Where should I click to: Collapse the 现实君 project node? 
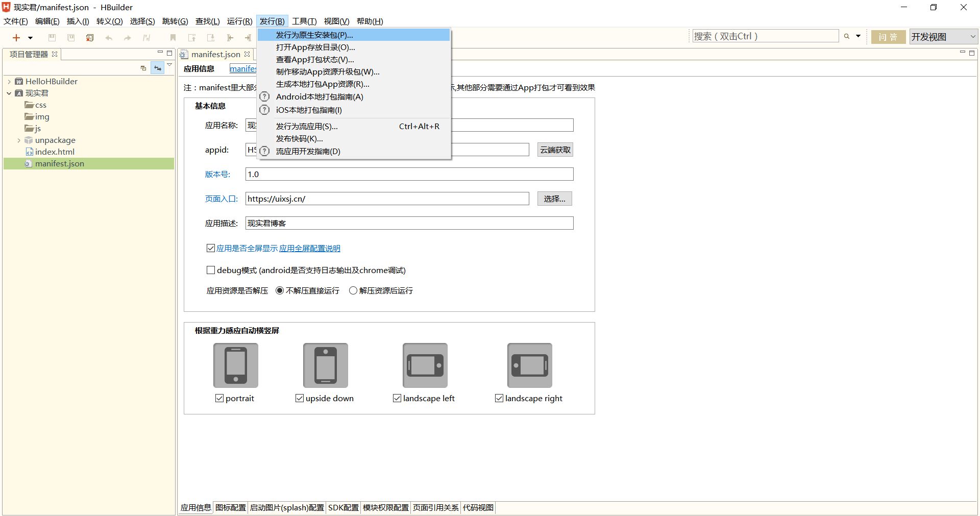[9, 93]
